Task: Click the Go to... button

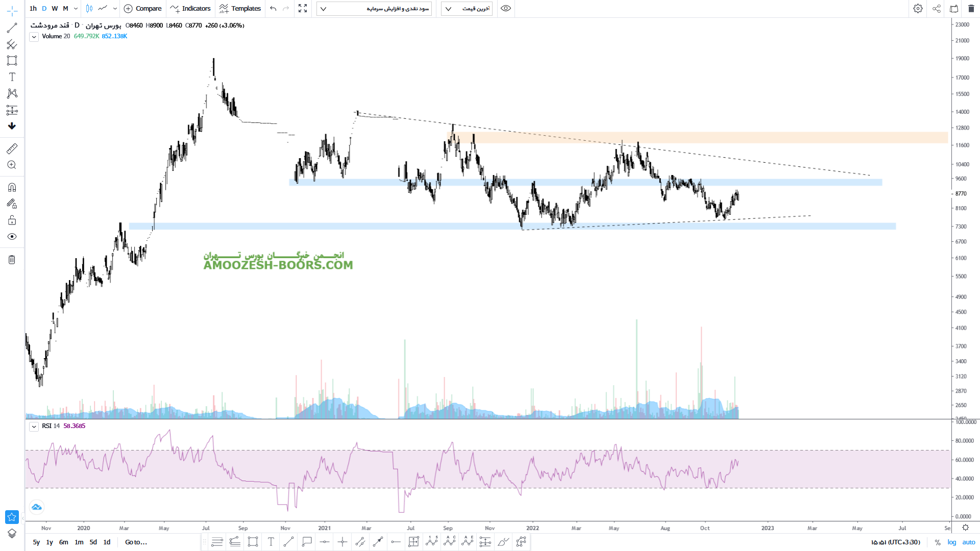Action: point(136,542)
